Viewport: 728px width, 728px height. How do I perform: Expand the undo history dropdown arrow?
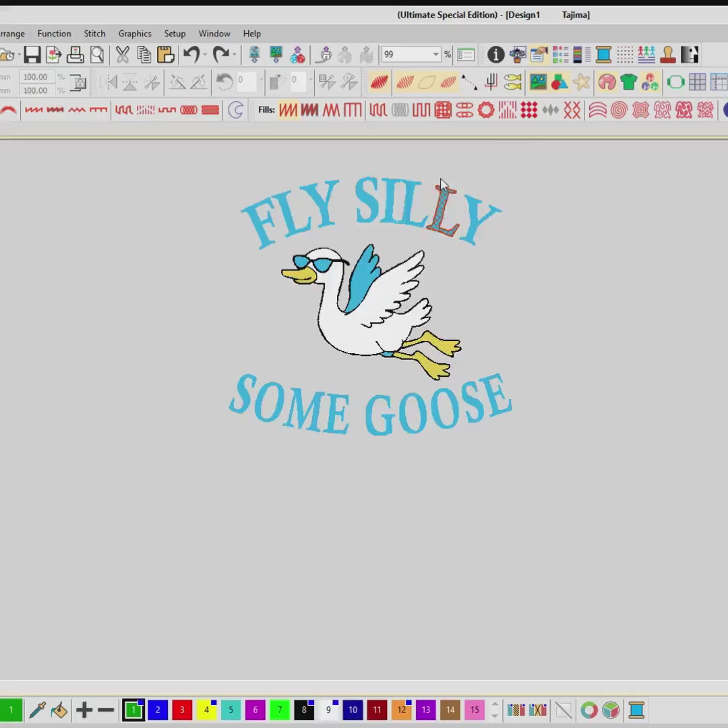click(205, 55)
